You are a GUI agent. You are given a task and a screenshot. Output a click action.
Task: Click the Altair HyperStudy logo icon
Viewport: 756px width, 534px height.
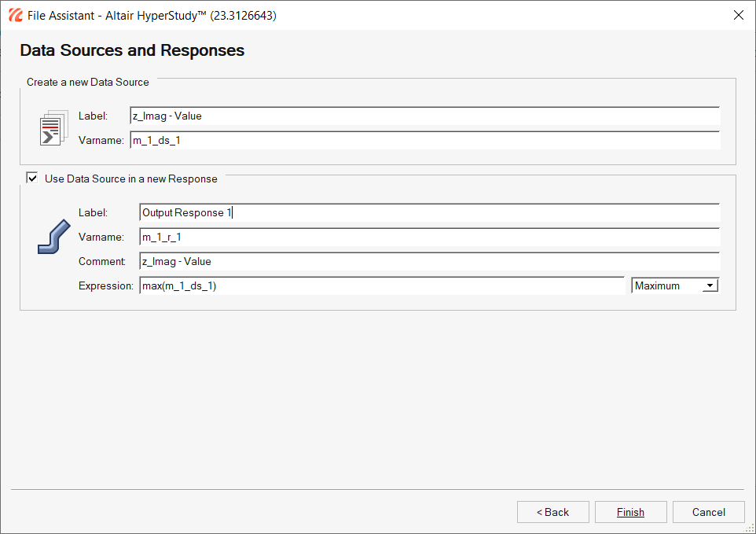[16, 16]
